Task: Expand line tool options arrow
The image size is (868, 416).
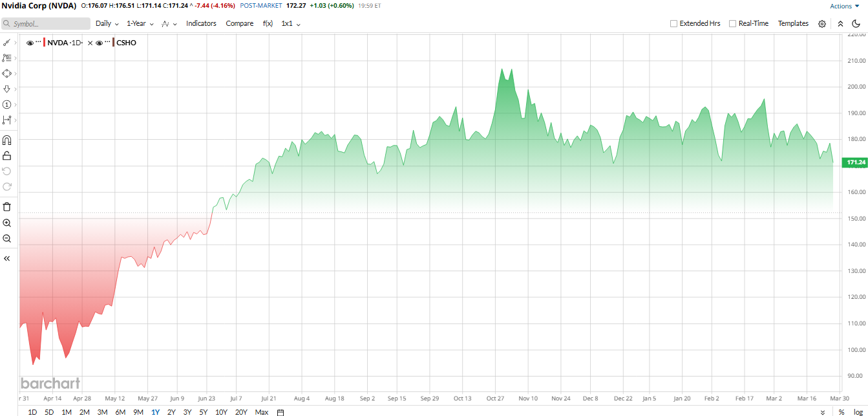Action: tap(16, 42)
